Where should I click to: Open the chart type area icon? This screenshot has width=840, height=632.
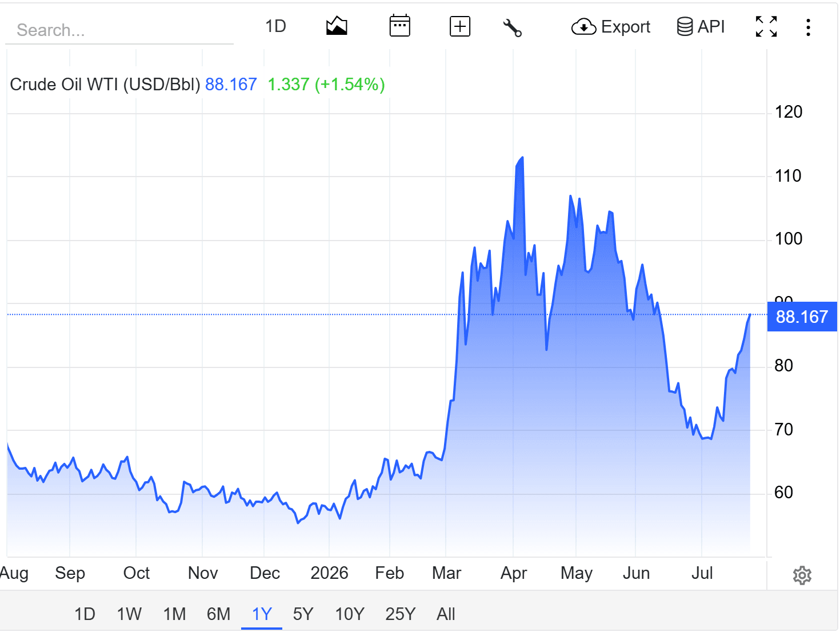(x=337, y=26)
